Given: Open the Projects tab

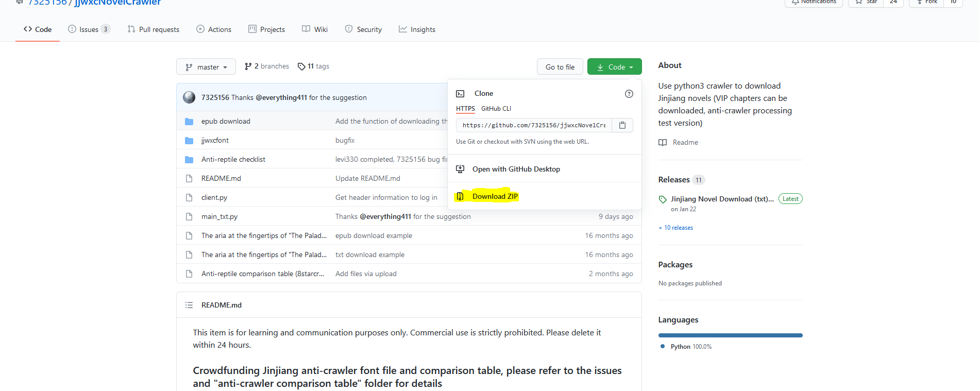Looking at the screenshot, I should tap(266, 29).
